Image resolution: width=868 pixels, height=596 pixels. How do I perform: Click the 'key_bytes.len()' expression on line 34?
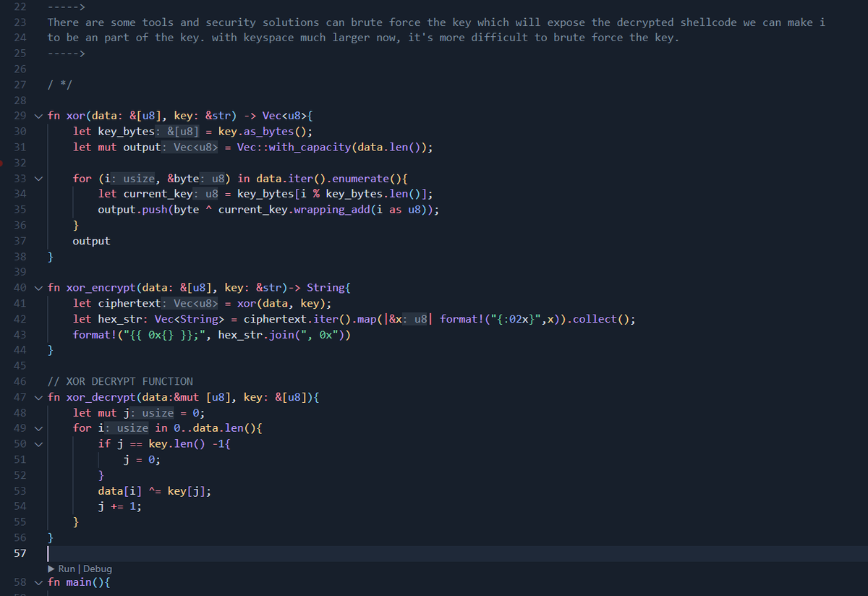point(376,194)
